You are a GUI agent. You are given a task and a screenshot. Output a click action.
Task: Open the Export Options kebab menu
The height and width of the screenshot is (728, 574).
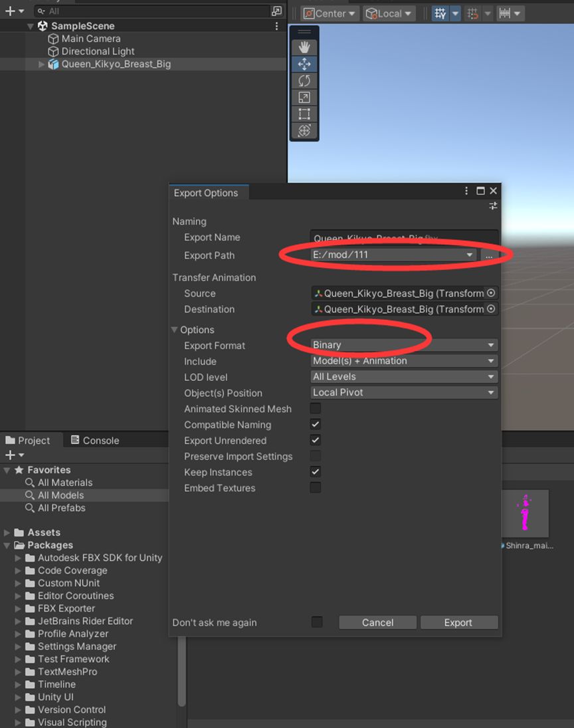click(x=467, y=191)
